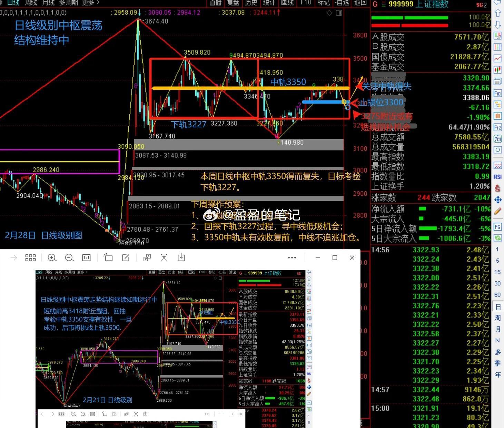This screenshot has width=504, height=428.
Task: Open the 多 multi-period option in sidebar
Action: coord(497,352)
